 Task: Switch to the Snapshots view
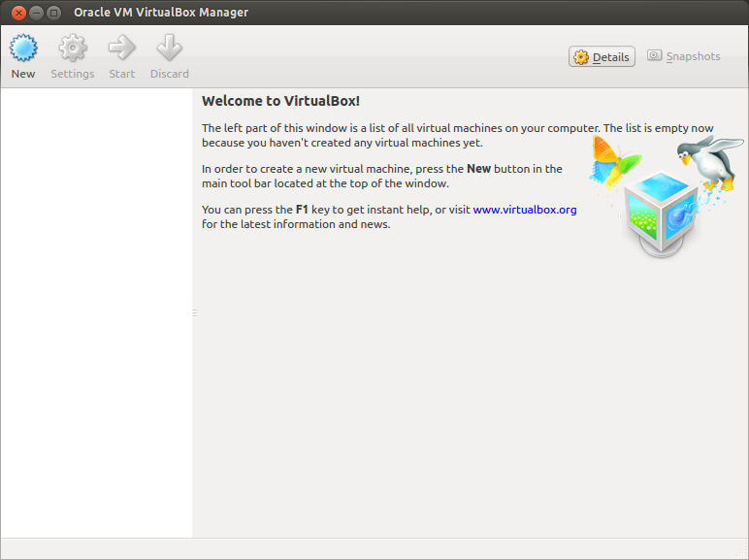(684, 56)
